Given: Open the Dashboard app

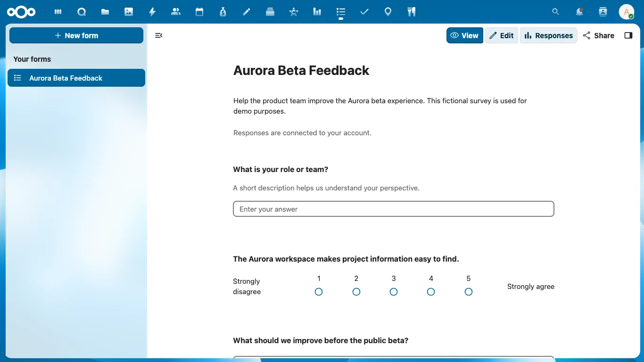Looking at the screenshot, I should [58, 12].
